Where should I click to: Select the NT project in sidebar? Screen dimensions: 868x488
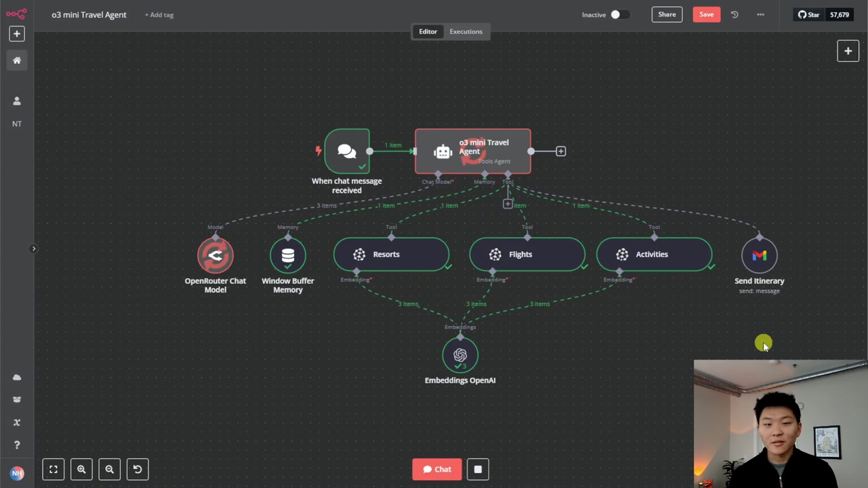tap(17, 124)
